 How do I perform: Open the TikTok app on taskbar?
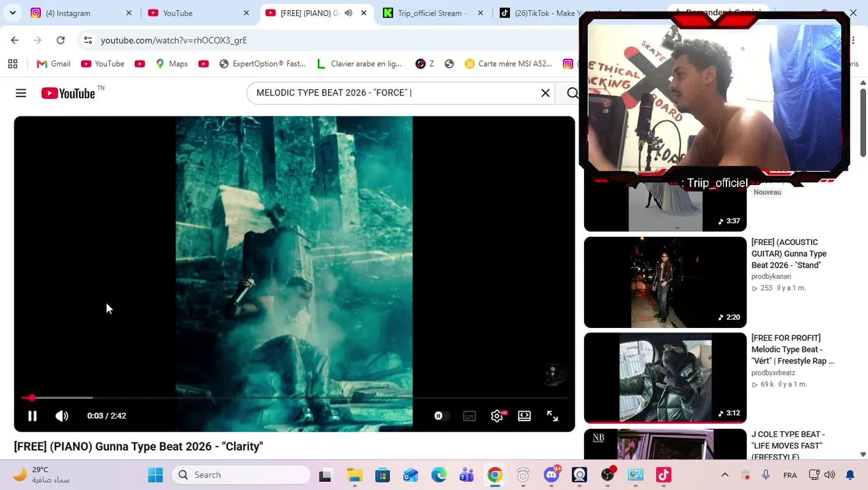pyautogui.click(x=664, y=474)
